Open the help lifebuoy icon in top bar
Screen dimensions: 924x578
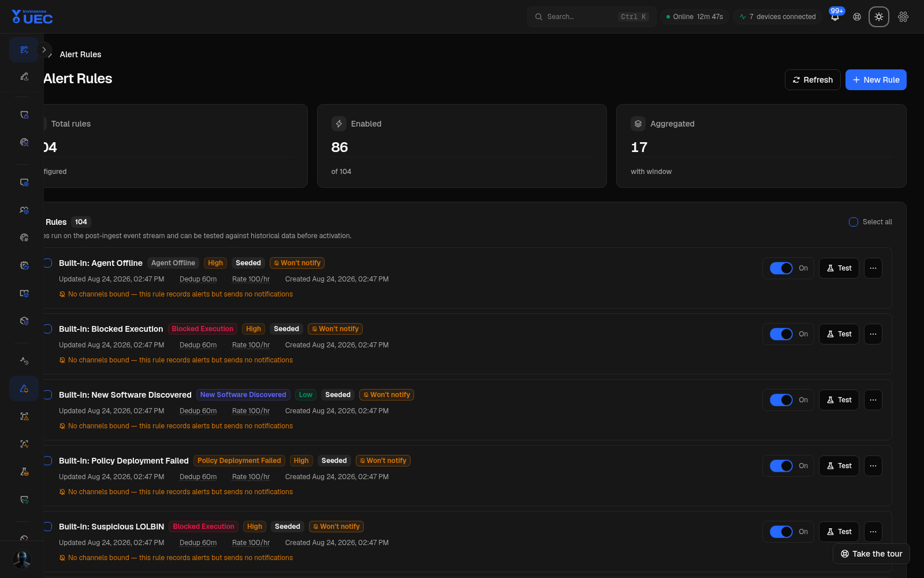pyautogui.click(x=857, y=17)
